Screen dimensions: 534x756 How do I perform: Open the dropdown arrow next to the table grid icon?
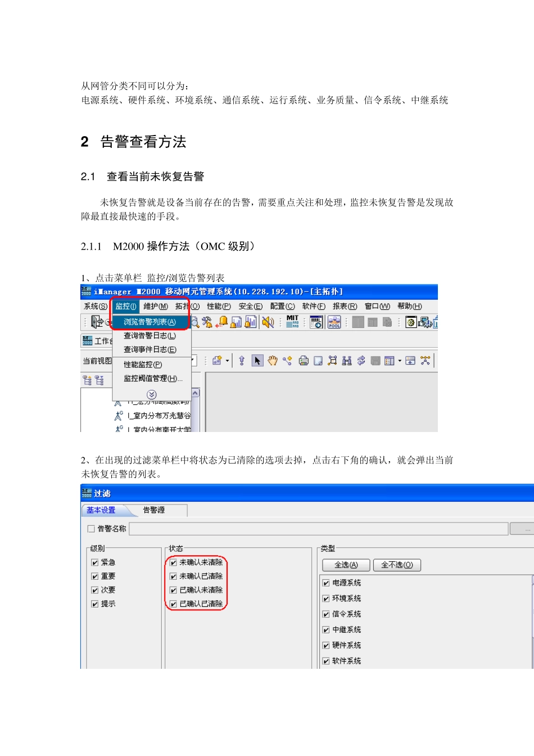tap(400, 361)
